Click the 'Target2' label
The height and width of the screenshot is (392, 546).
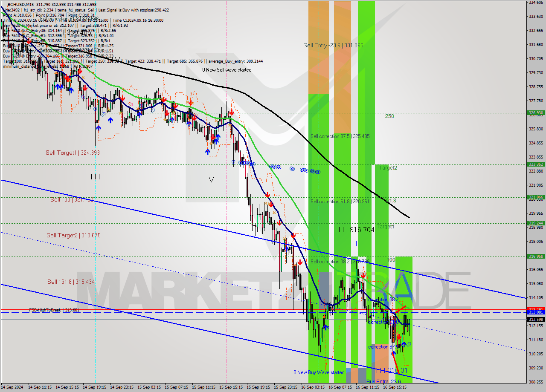[388, 168]
